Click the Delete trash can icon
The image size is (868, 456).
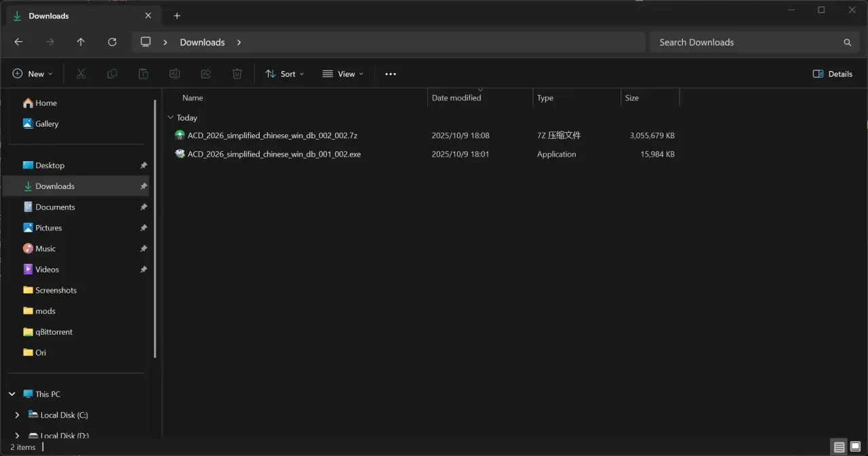pos(237,74)
